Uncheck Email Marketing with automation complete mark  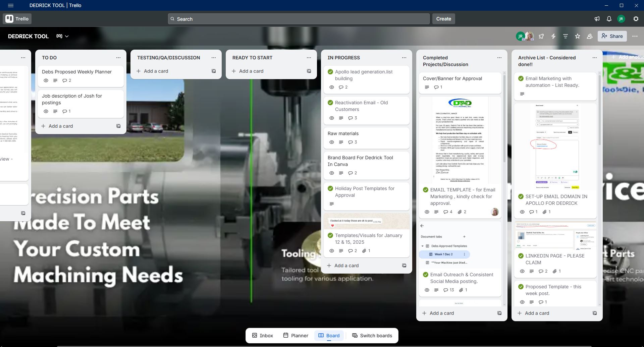pos(521,78)
